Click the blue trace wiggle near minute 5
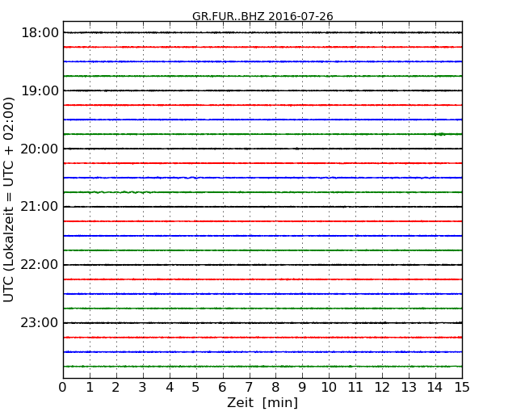525x420 pixels. [192, 178]
